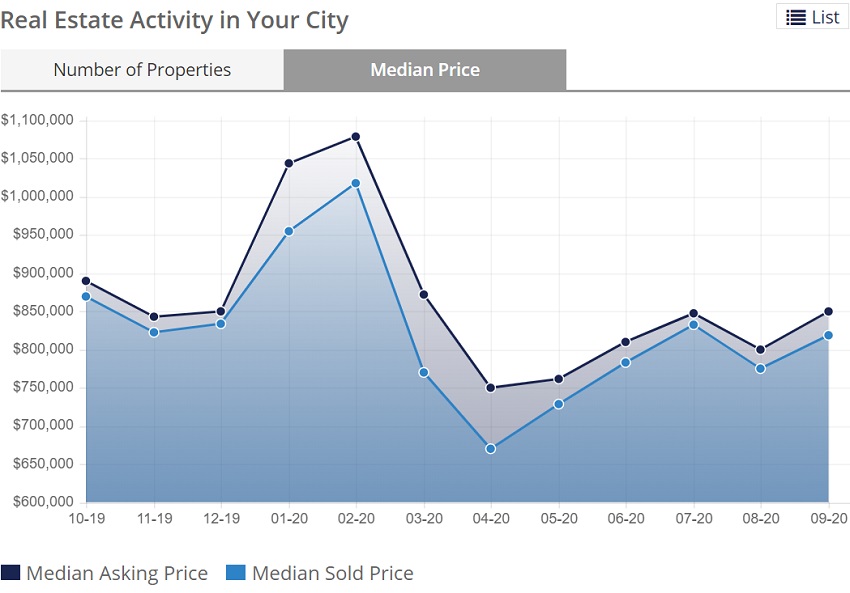Select the Median Price tab
The height and width of the screenshot is (593, 850).
click(x=425, y=70)
